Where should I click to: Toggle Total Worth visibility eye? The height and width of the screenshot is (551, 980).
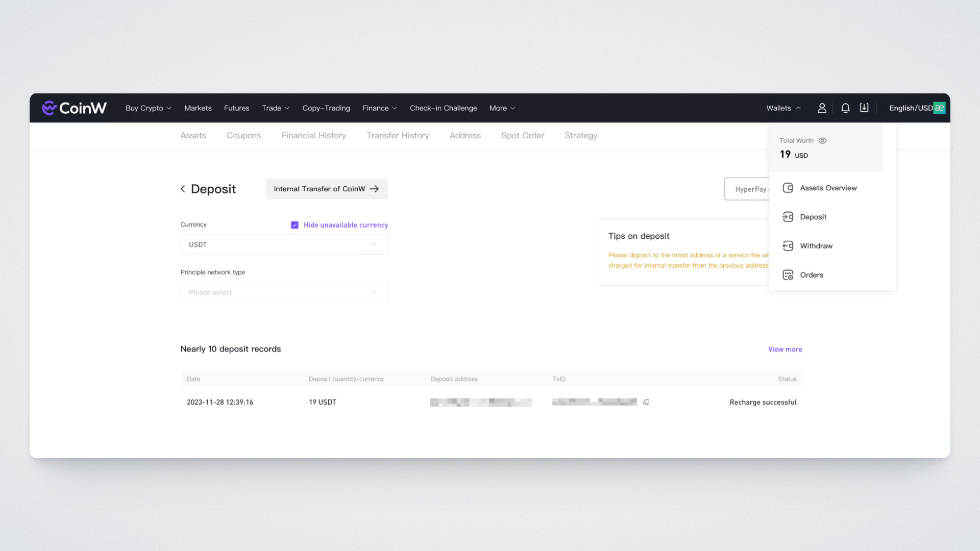click(822, 141)
